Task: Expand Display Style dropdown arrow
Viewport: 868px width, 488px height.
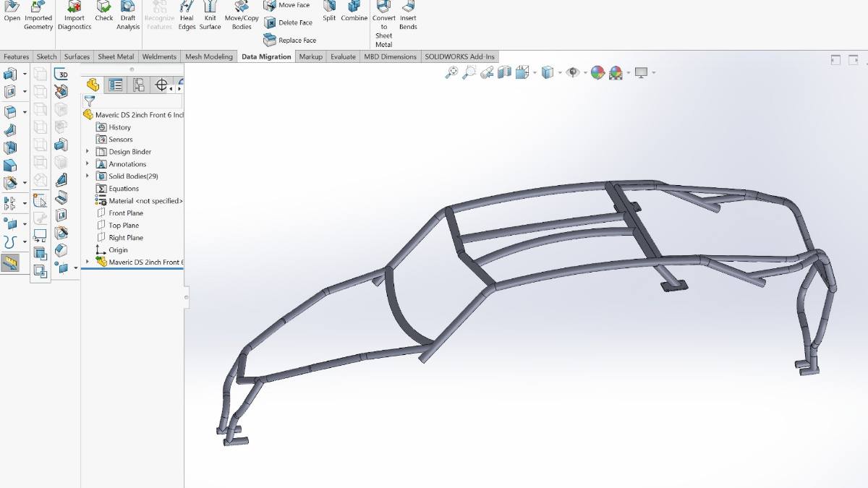Action: coord(559,72)
